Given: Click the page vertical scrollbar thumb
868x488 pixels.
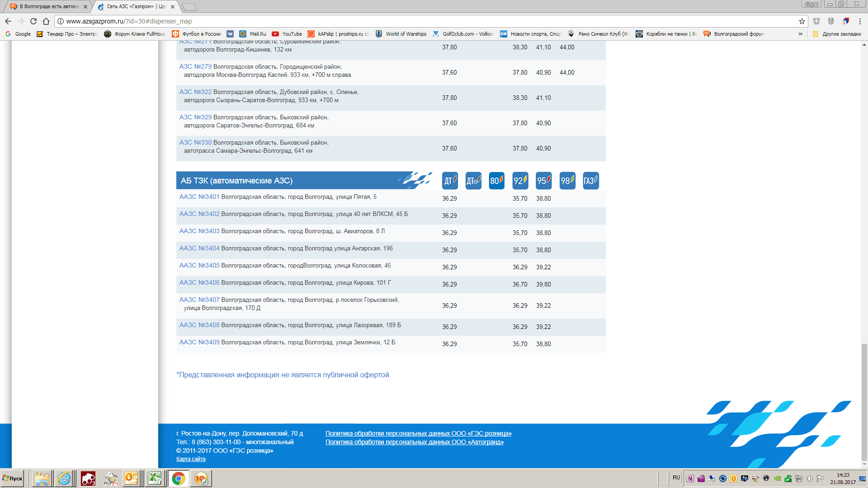Looking at the screenshot, I should (864, 402).
